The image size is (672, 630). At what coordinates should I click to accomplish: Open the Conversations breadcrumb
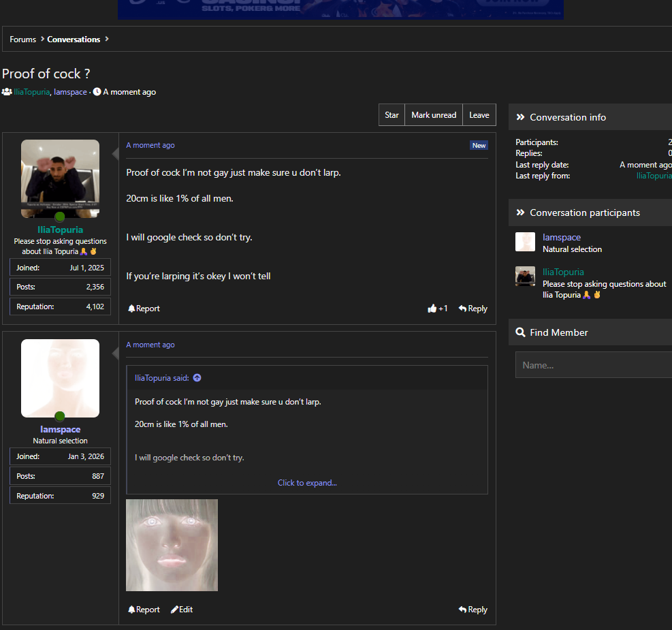click(x=74, y=39)
